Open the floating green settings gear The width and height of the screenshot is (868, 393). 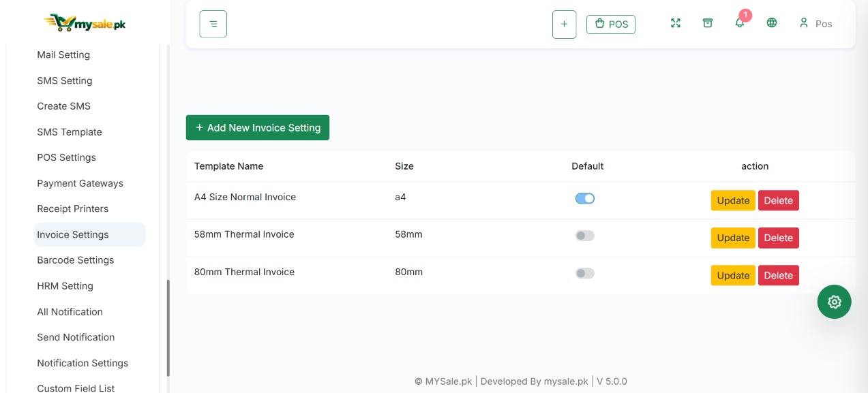click(x=835, y=302)
